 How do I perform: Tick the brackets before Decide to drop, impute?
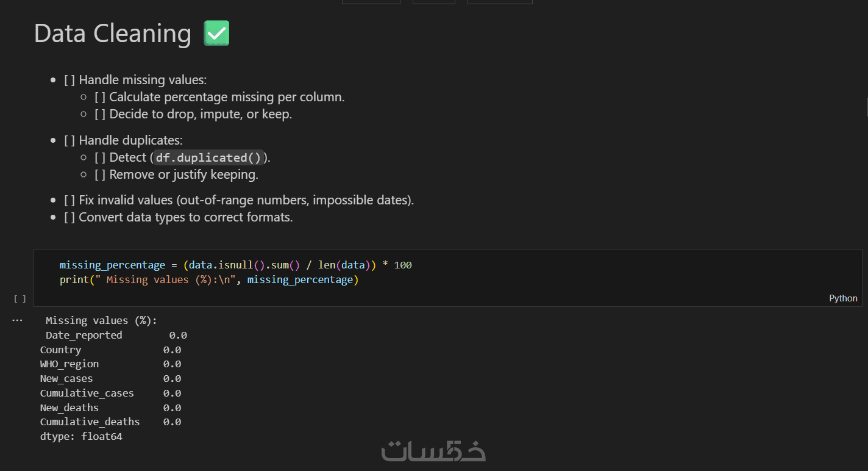pyautogui.click(x=100, y=114)
